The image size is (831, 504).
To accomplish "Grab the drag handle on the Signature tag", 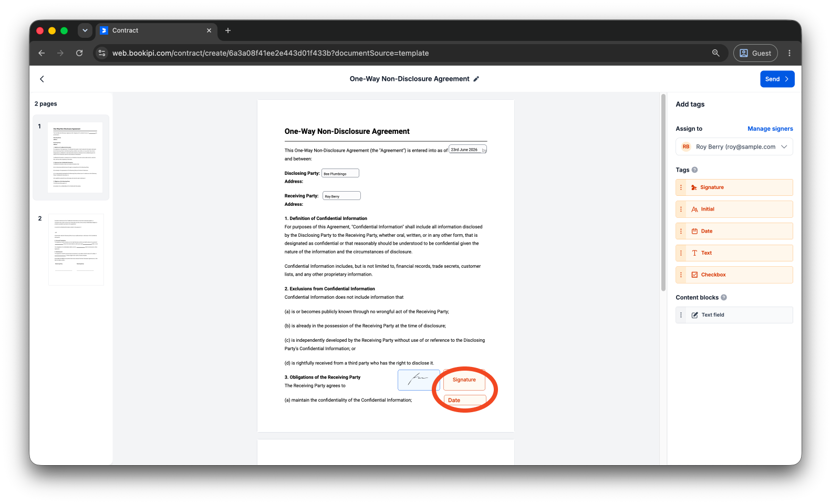I will 681,187.
